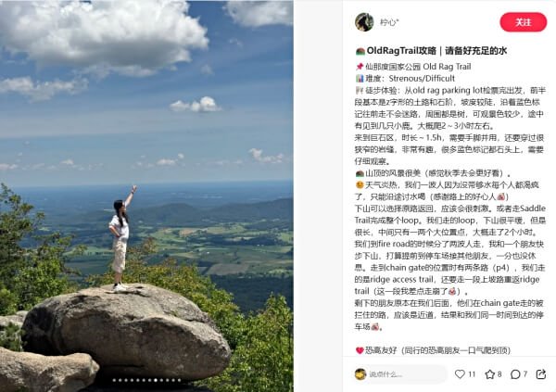Click the 恐高友好 line at the bottom
Viewport: 556px width, 392px height.
(x=433, y=350)
